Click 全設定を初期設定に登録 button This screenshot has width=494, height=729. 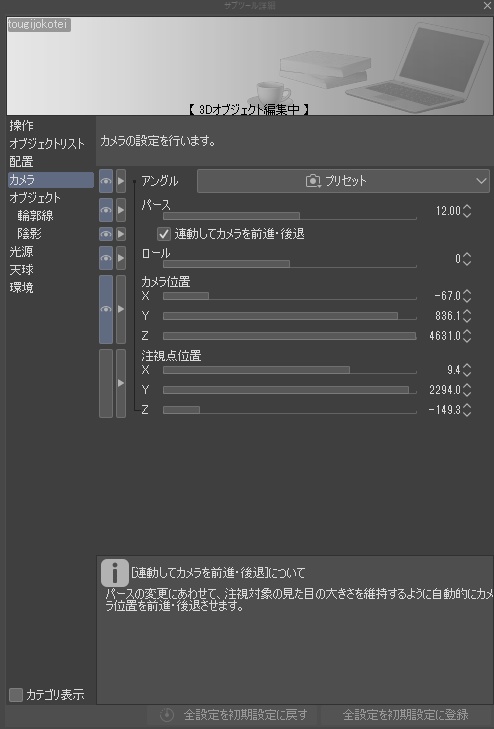(406, 715)
